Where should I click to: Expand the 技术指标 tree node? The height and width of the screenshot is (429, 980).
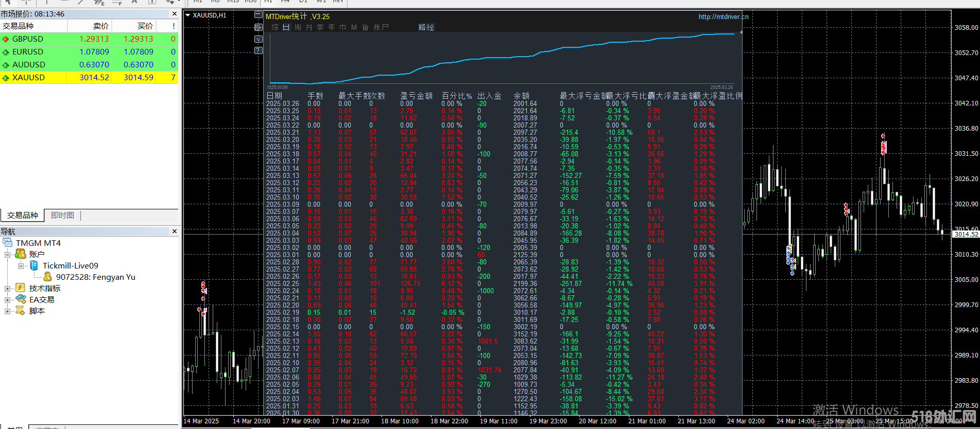pos(7,289)
